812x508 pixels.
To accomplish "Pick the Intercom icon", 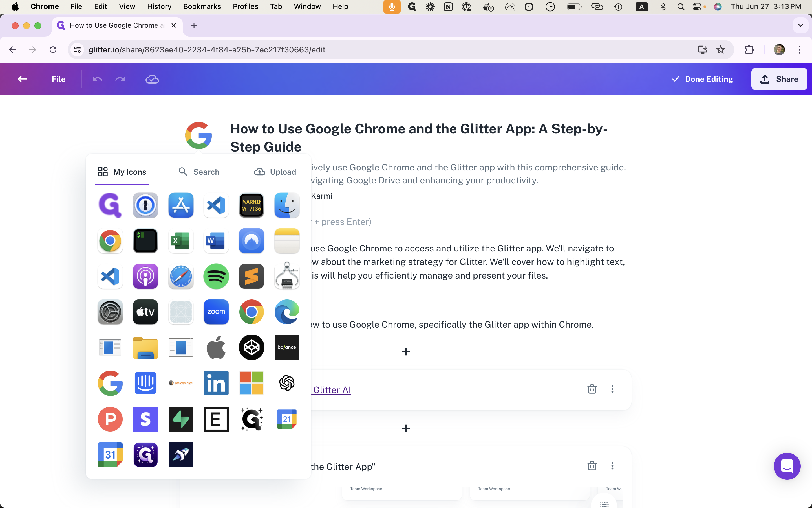I will (145, 383).
